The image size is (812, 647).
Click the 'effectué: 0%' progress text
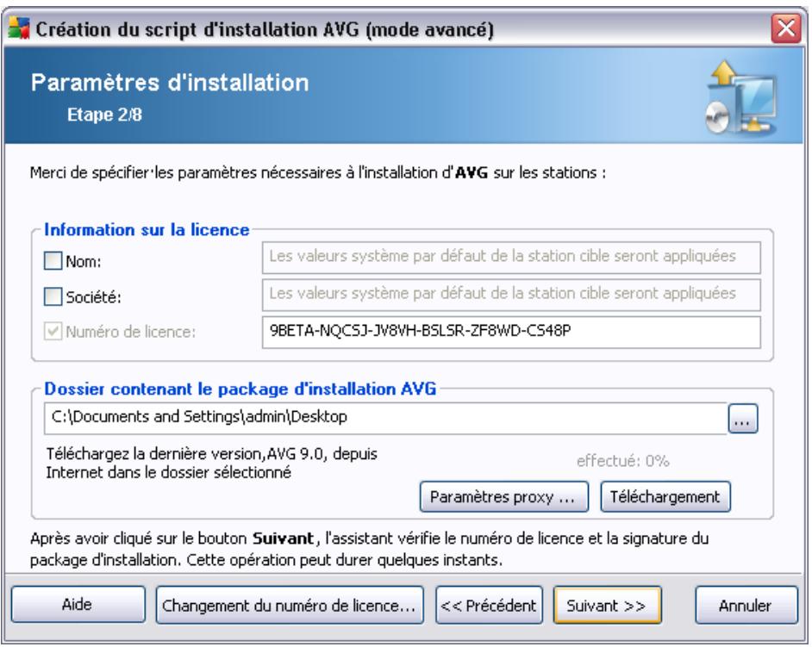(623, 461)
